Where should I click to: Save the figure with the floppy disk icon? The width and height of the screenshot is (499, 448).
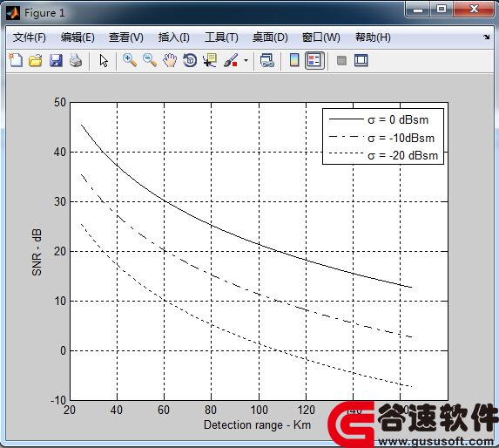pos(56,60)
